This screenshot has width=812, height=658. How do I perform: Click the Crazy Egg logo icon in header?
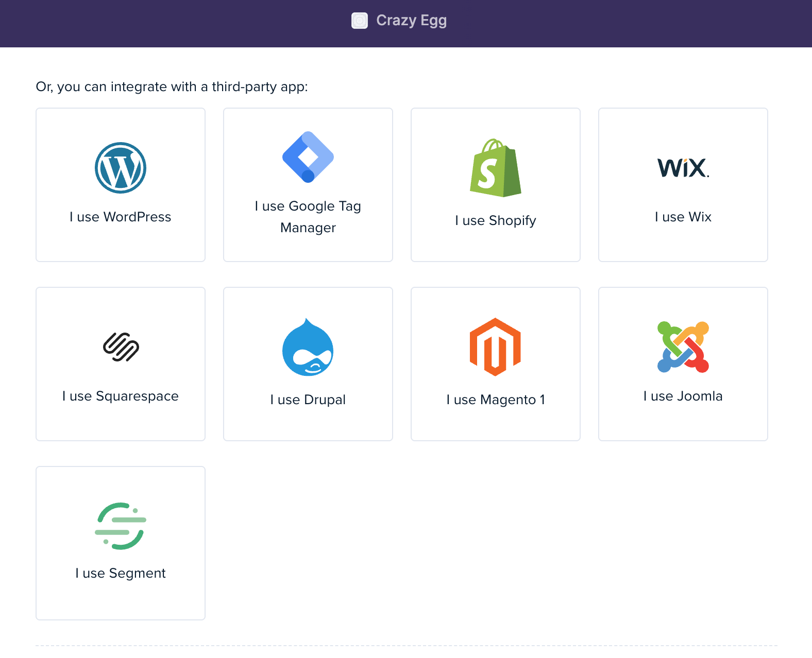[x=360, y=21]
